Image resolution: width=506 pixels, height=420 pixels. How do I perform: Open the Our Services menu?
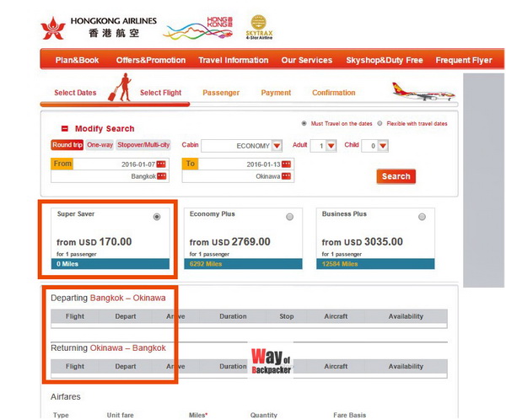click(307, 60)
